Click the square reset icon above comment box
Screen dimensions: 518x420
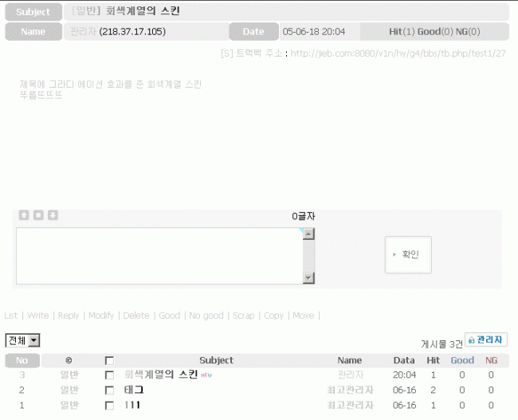pos(38,215)
